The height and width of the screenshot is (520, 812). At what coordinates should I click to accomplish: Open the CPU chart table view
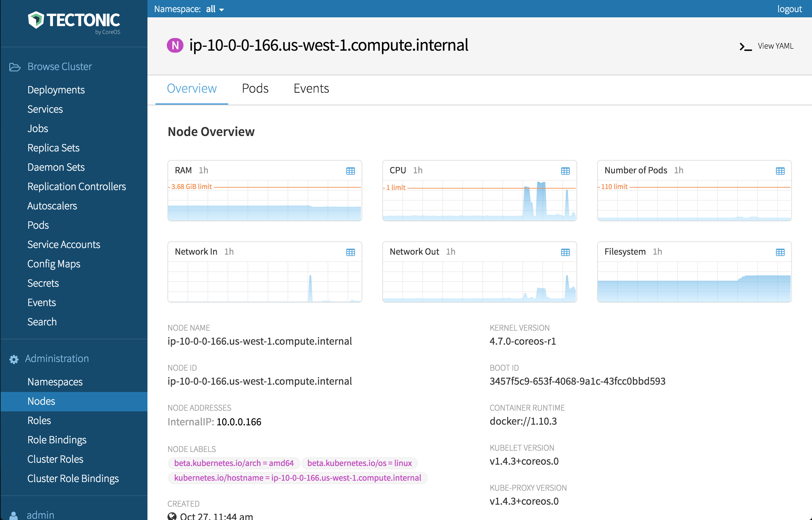click(565, 171)
